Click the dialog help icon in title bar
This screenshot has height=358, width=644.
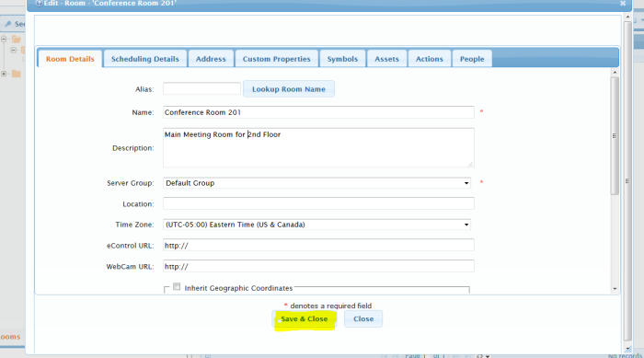click(x=39, y=4)
